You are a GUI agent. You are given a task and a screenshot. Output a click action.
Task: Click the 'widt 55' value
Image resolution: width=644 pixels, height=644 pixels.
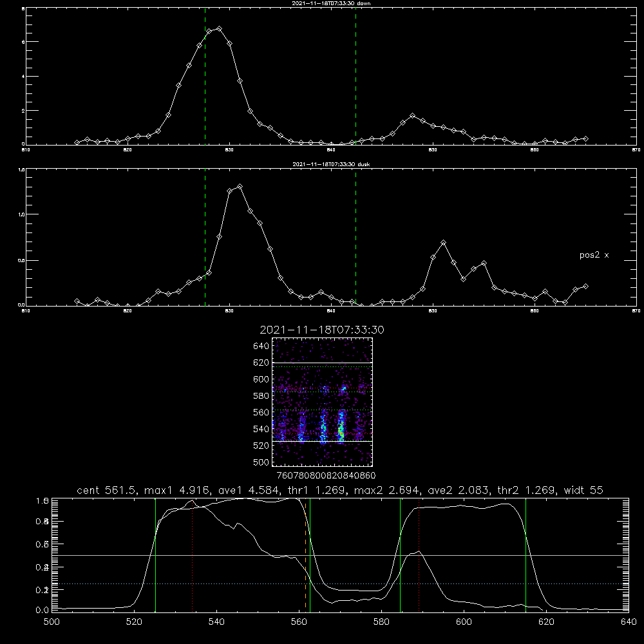click(x=583, y=490)
